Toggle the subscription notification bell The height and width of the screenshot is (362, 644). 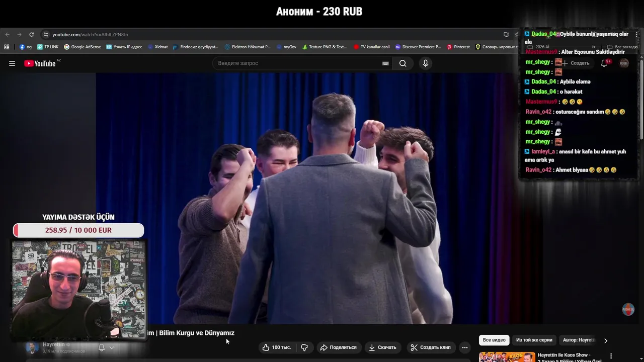102,347
